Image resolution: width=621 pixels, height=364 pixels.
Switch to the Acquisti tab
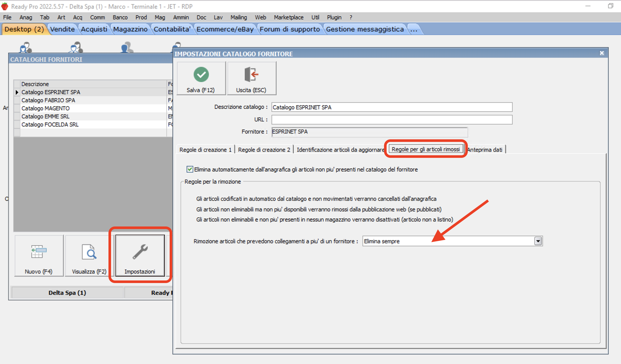(x=94, y=29)
